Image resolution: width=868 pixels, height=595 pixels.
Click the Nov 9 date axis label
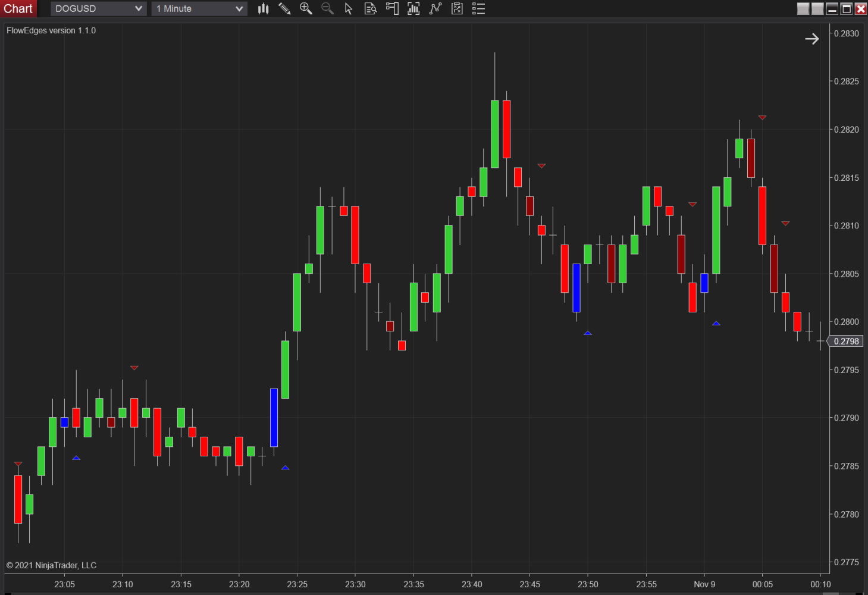(704, 584)
